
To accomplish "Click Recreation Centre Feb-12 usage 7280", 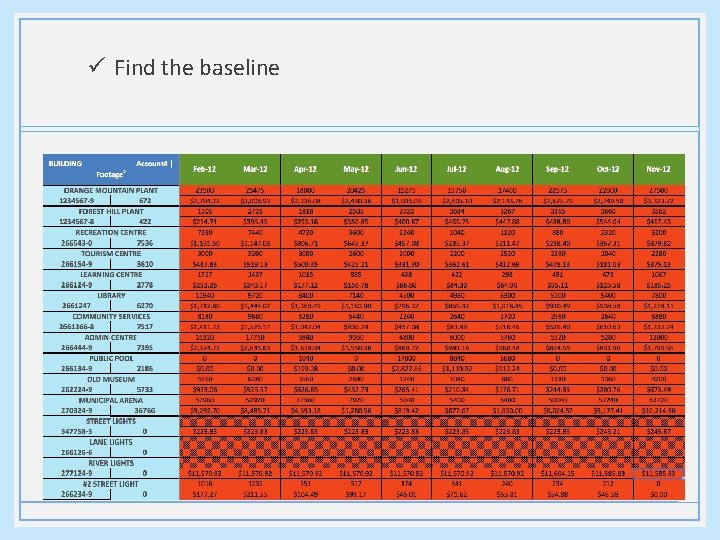I will (x=204, y=232).
